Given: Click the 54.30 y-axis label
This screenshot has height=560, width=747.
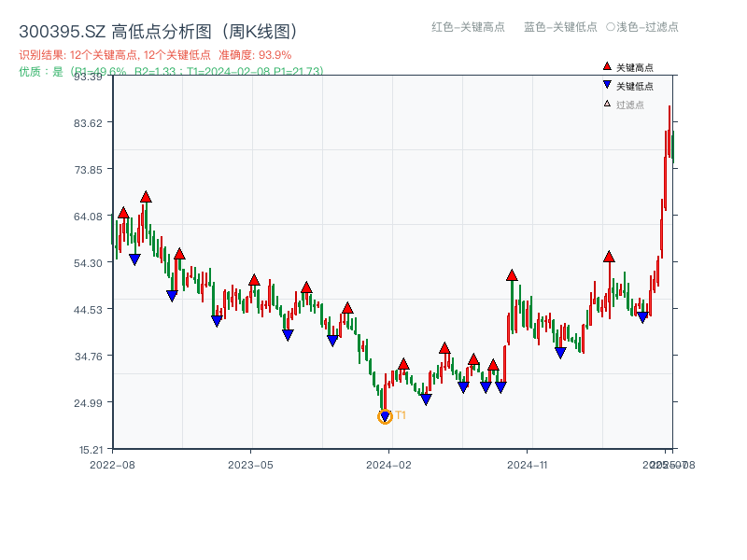Looking at the screenshot, I should coord(88,263).
